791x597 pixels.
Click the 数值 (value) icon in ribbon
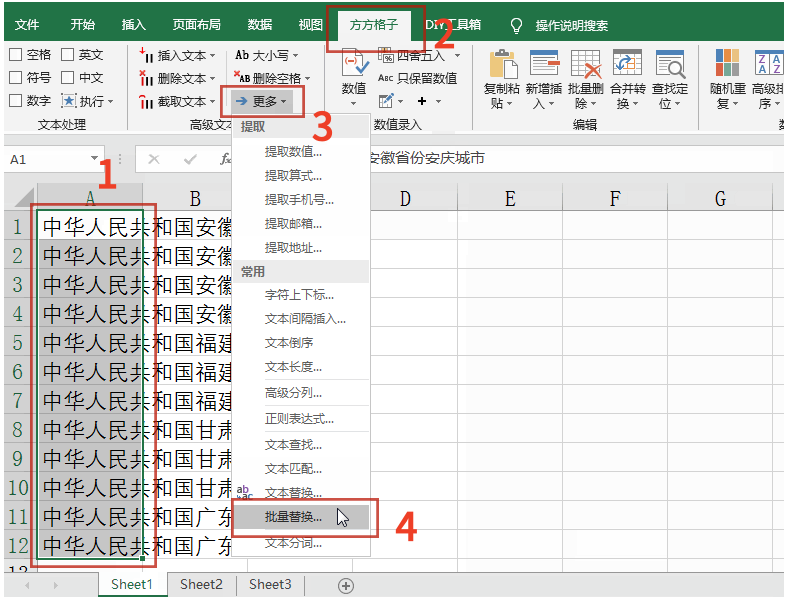pos(354,66)
